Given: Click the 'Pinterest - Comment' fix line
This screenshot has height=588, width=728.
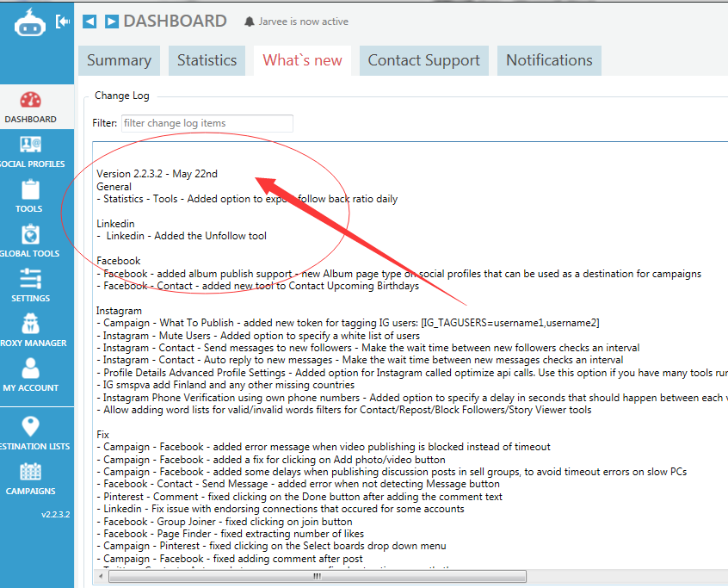Looking at the screenshot, I should click(x=299, y=497).
